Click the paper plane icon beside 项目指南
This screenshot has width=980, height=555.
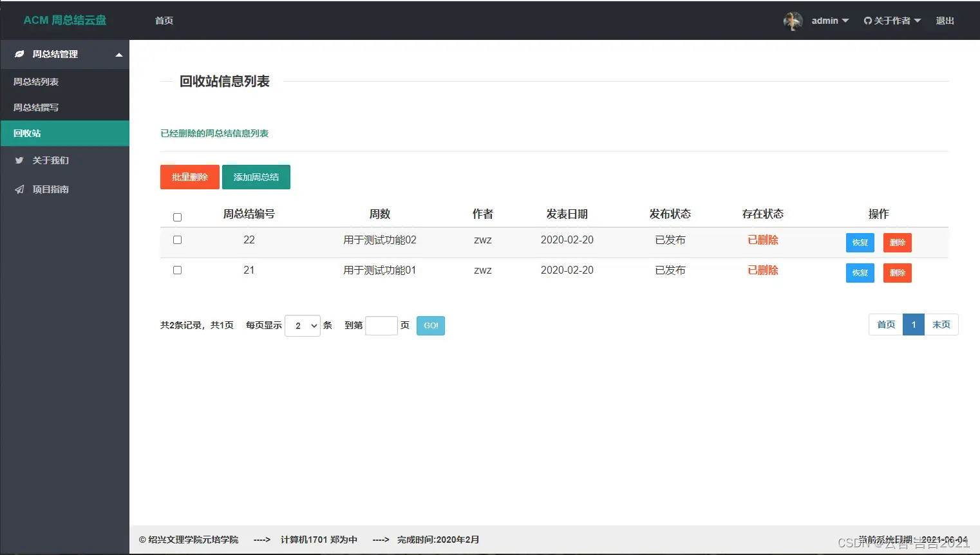click(19, 189)
